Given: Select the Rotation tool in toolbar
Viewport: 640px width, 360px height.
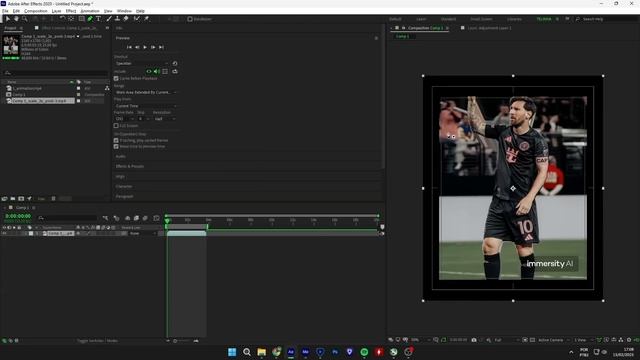Looking at the screenshot, I should tap(62, 19).
